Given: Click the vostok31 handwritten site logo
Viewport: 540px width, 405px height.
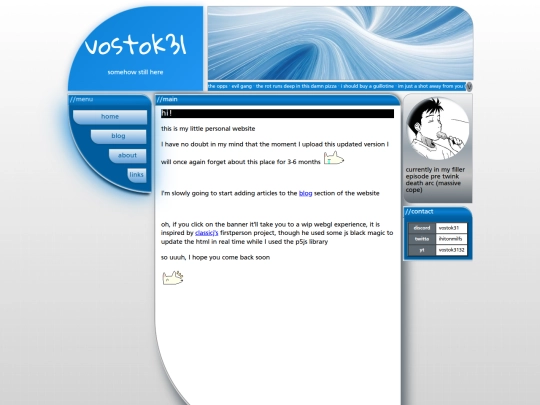Looking at the screenshot, I should tap(135, 45).
